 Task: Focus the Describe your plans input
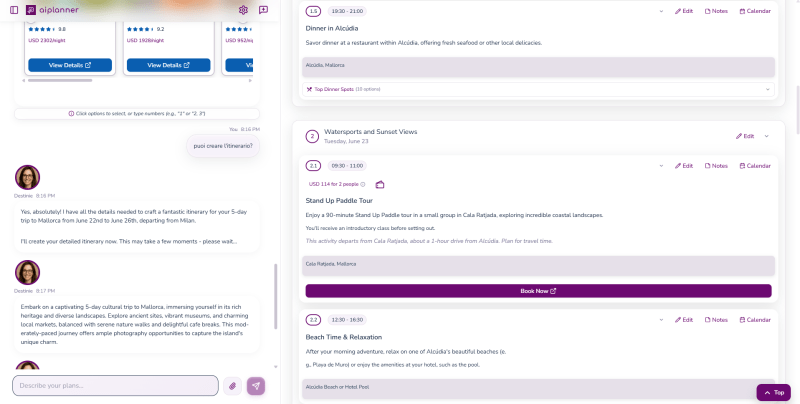115,386
